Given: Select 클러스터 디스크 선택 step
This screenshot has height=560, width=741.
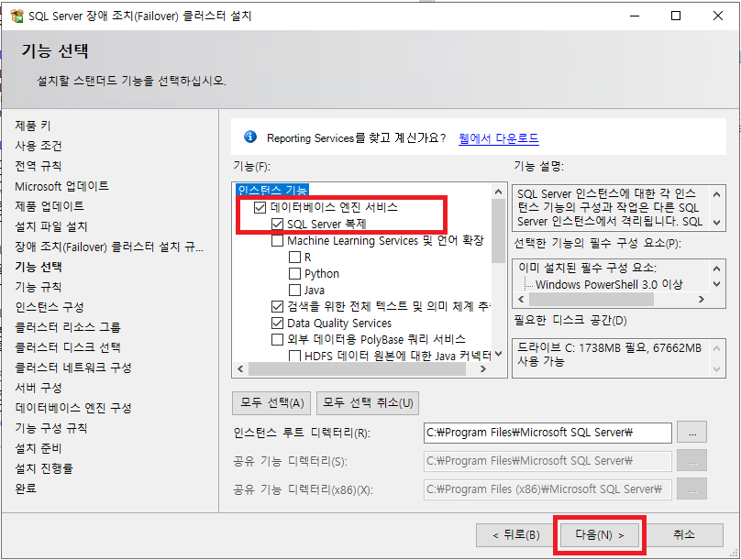Looking at the screenshot, I should [x=68, y=347].
